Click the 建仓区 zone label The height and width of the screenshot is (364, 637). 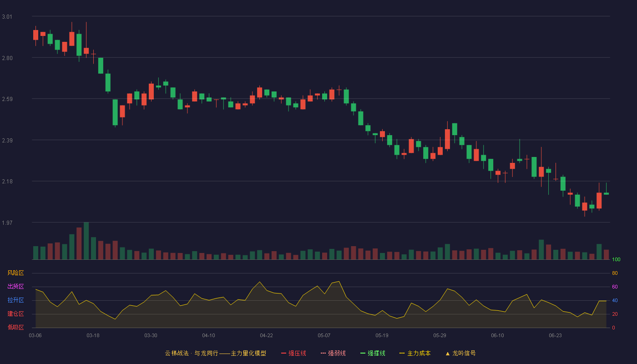point(15,314)
